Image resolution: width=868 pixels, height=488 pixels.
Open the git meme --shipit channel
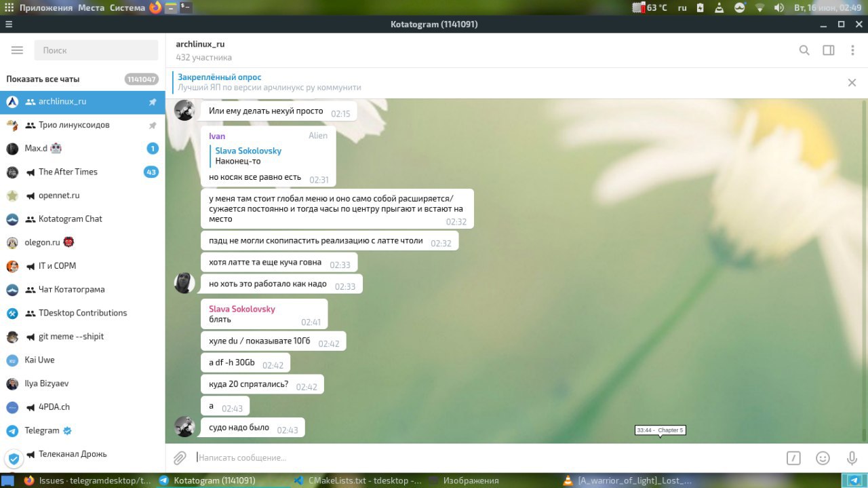82,337
